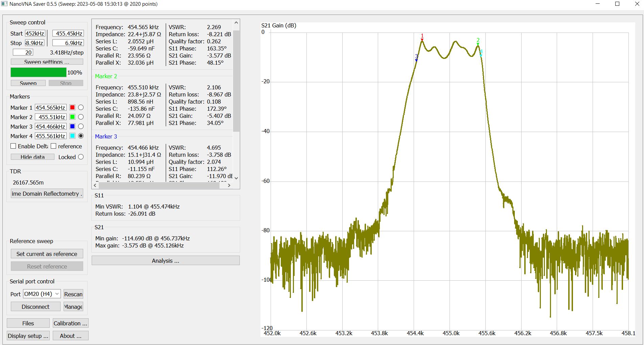Click red marker 1 triangle on chart

pos(422,40)
